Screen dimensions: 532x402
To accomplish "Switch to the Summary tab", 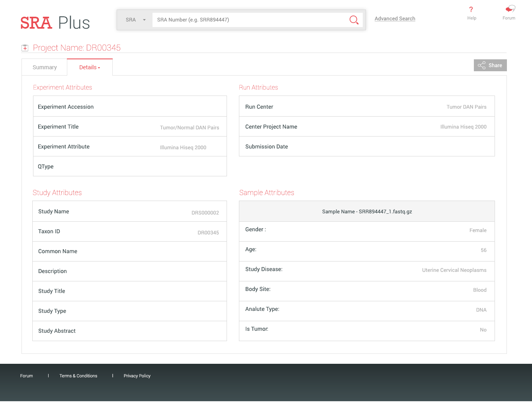I will coord(45,67).
